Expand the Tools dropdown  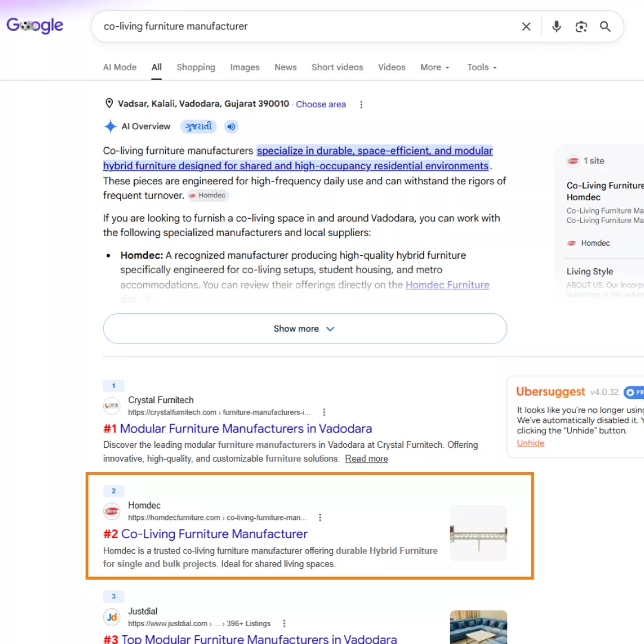(482, 67)
